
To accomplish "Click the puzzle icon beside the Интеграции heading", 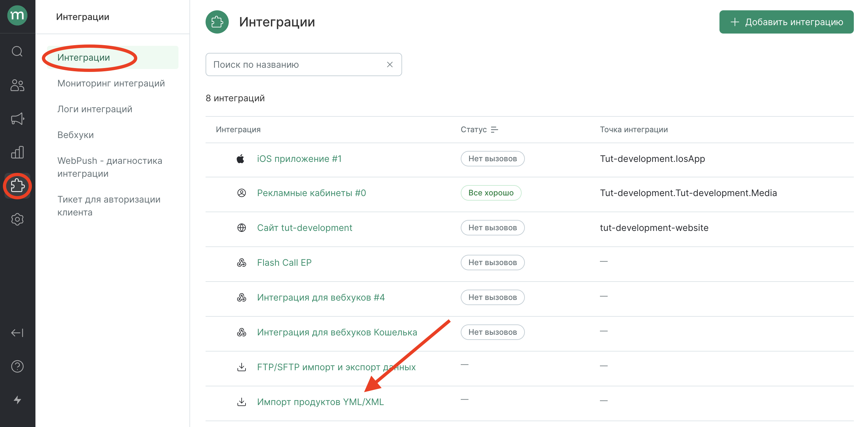I will click(x=217, y=22).
